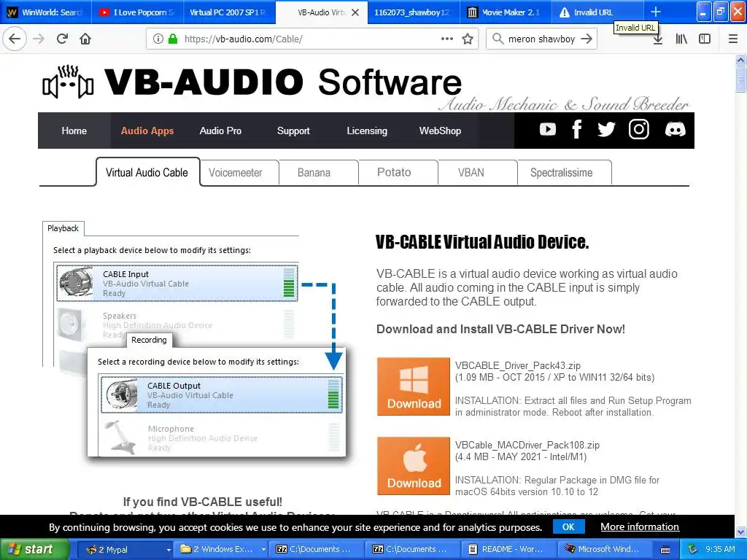747x560 pixels.
Task: Open page actions three-dot menu
Action: [x=447, y=39]
